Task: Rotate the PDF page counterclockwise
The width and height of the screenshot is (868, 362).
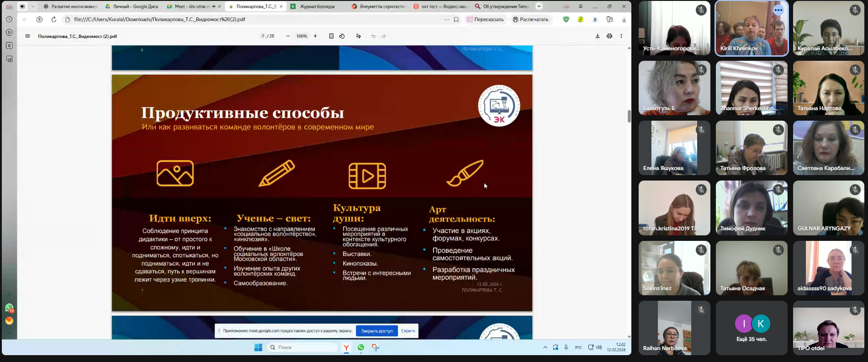Action: [342, 36]
